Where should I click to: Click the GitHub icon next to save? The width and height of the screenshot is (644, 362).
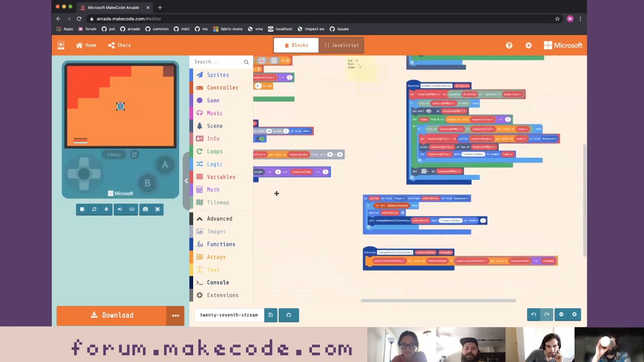pyautogui.click(x=289, y=315)
